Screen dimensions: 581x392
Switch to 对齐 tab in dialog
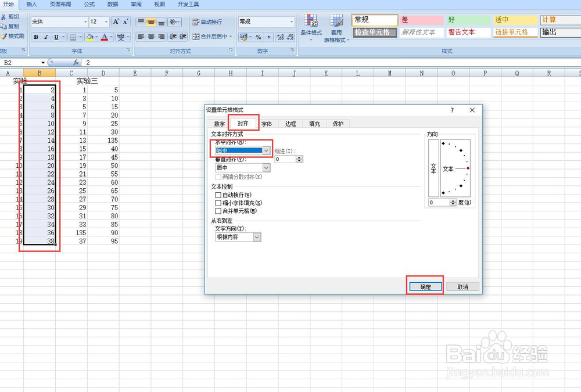click(243, 123)
